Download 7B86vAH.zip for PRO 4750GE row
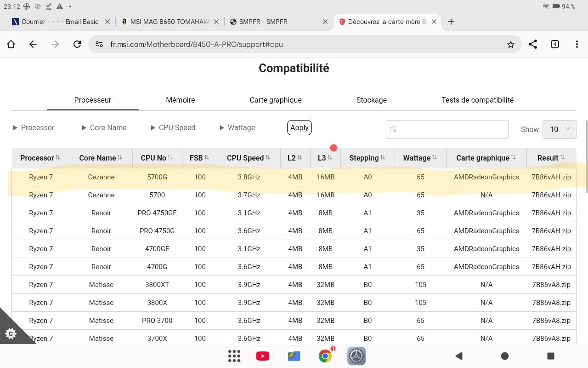 coord(551,213)
